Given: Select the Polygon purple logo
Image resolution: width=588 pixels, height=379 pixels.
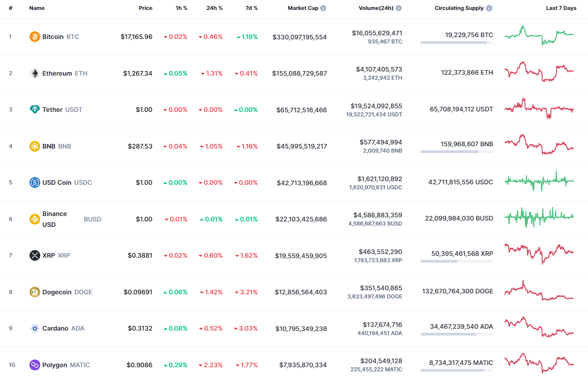Looking at the screenshot, I should tap(34, 365).
